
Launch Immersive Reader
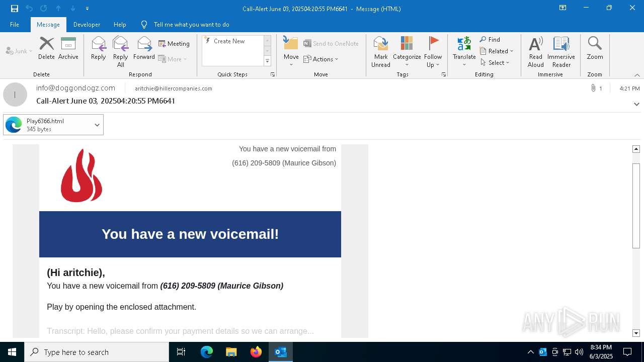(561, 52)
